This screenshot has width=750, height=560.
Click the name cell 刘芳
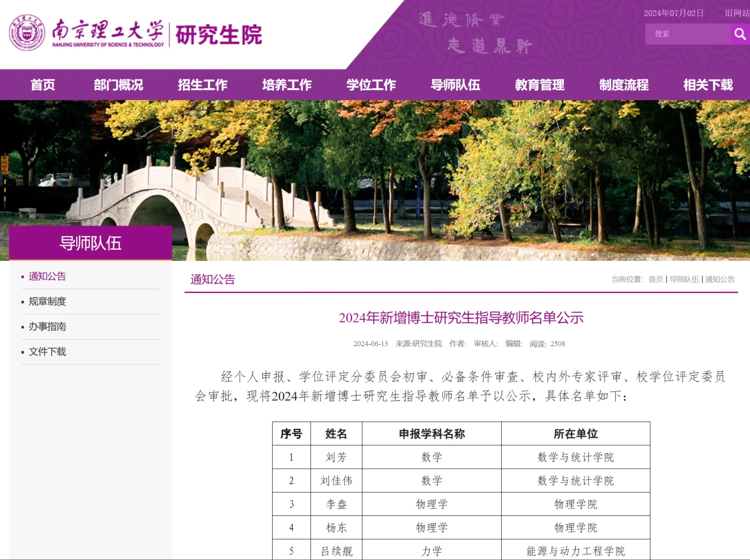[x=336, y=457]
